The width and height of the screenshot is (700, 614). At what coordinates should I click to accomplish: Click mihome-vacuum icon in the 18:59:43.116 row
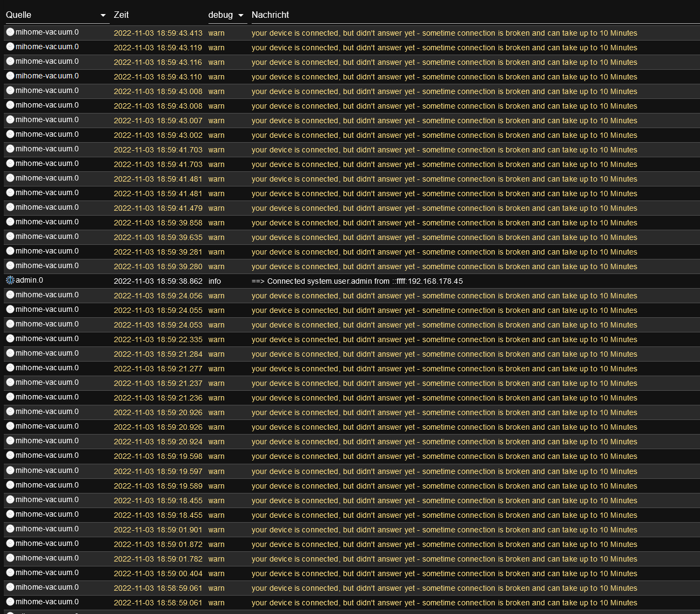pos(10,62)
